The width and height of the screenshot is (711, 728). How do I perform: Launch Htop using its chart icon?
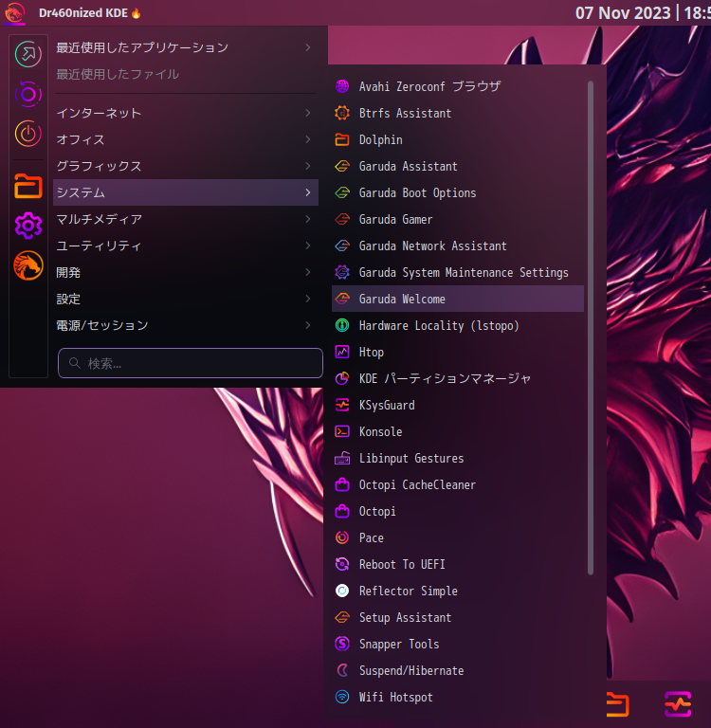tap(342, 352)
